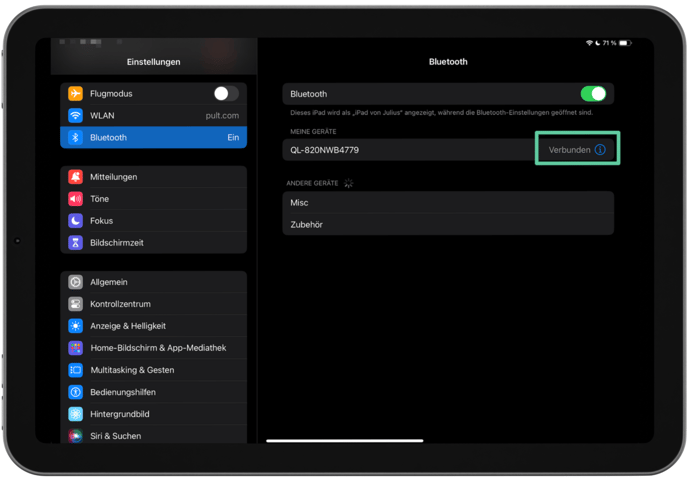Open info for QL-820NWB4779 device
Image resolution: width=688 pixels, height=480 pixels.
click(x=600, y=150)
